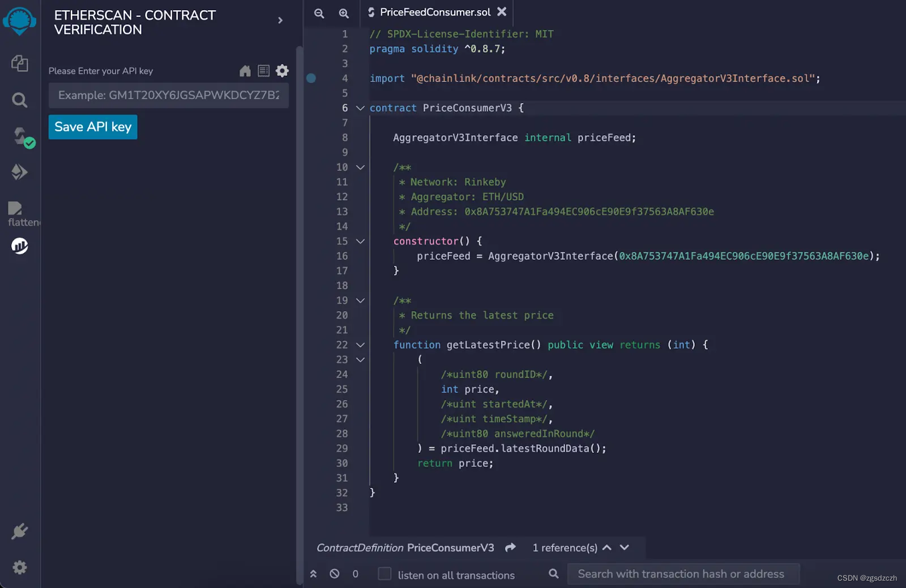906x588 pixels.
Task: Go to the previous reference
Action: click(x=607, y=547)
